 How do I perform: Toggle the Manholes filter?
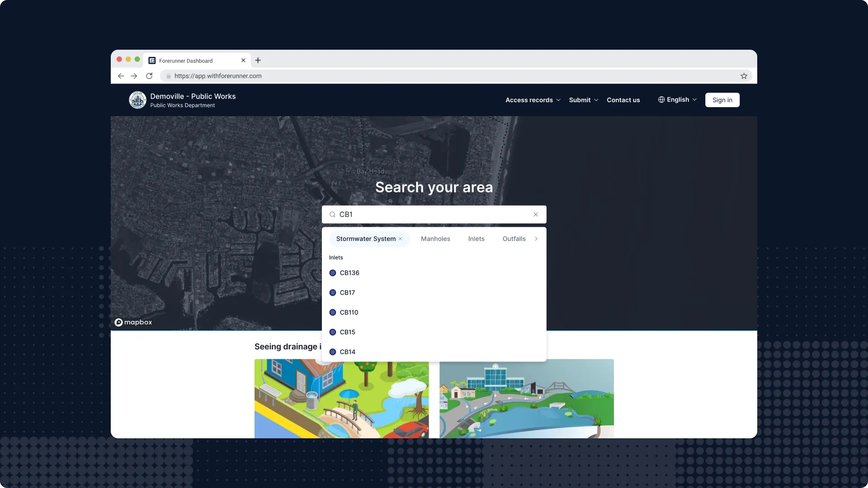point(435,239)
